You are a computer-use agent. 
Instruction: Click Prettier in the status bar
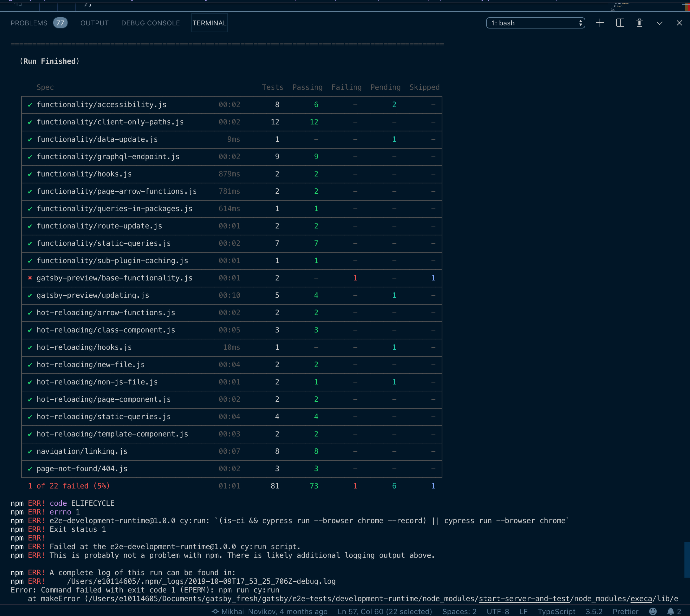[625, 612]
